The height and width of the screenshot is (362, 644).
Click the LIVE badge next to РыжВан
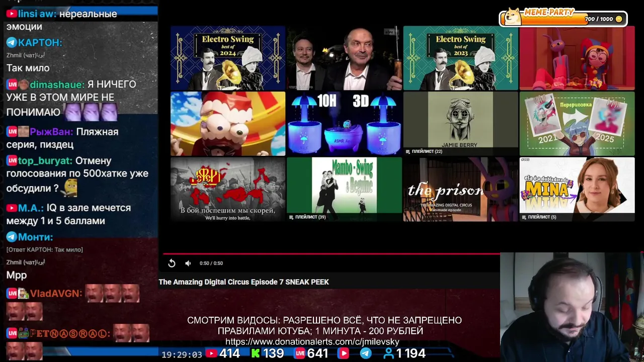tap(12, 132)
